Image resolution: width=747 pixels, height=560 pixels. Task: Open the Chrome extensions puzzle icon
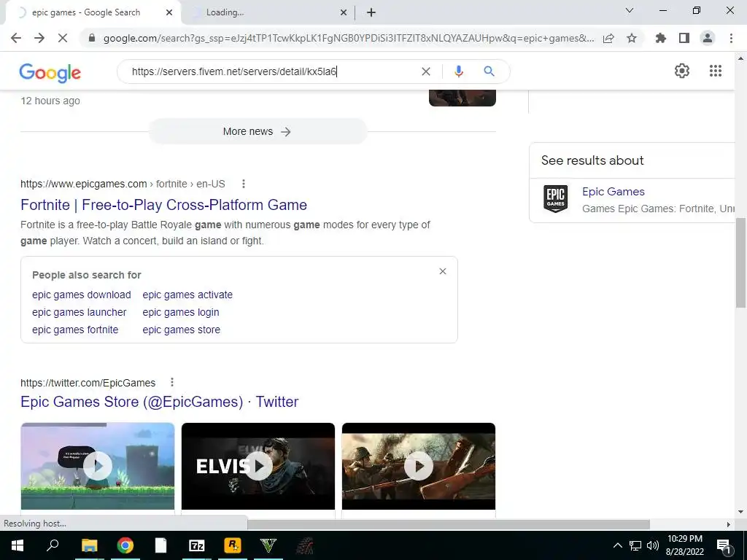coord(661,38)
